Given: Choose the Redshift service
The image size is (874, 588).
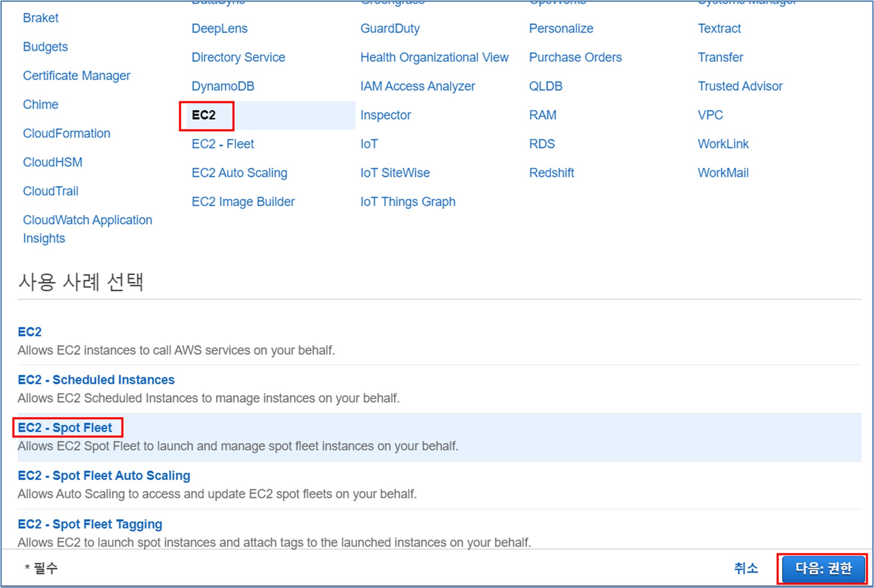Looking at the screenshot, I should click(551, 173).
